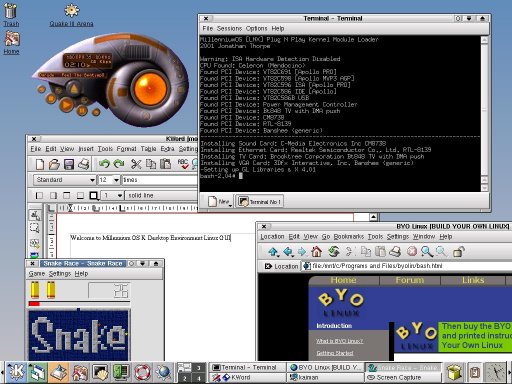Viewport: 512px width, 384px height.
Task: Cut selection with KWord scissors icon
Action: 136,164
